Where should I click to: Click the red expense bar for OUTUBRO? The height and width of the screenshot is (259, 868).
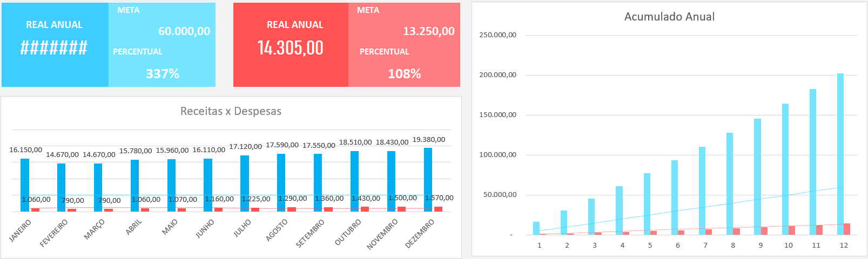click(x=365, y=209)
